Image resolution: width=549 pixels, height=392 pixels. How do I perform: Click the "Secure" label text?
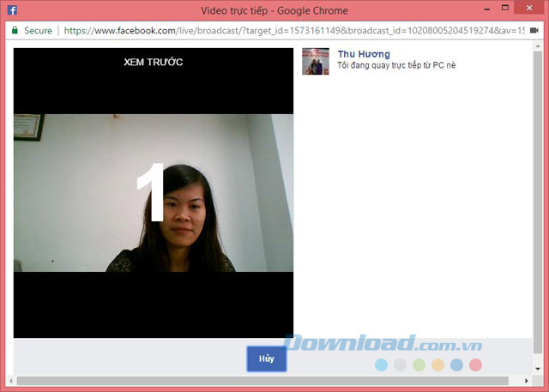[38, 31]
